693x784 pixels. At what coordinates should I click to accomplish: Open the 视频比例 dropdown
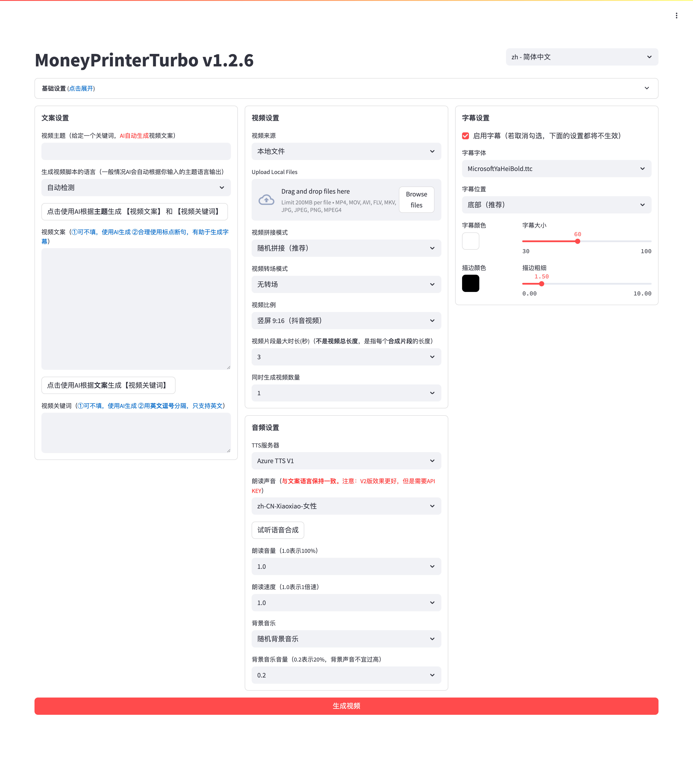pyautogui.click(x=346, y=321)
